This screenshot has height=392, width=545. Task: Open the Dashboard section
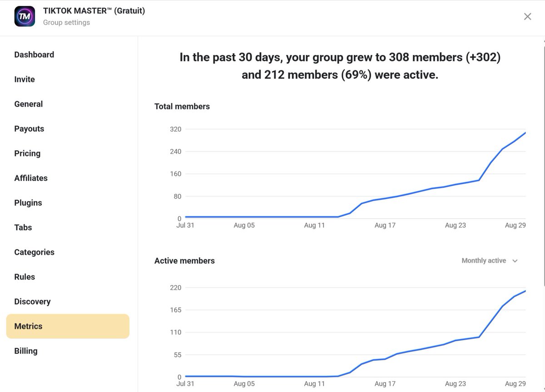point(34,54)
